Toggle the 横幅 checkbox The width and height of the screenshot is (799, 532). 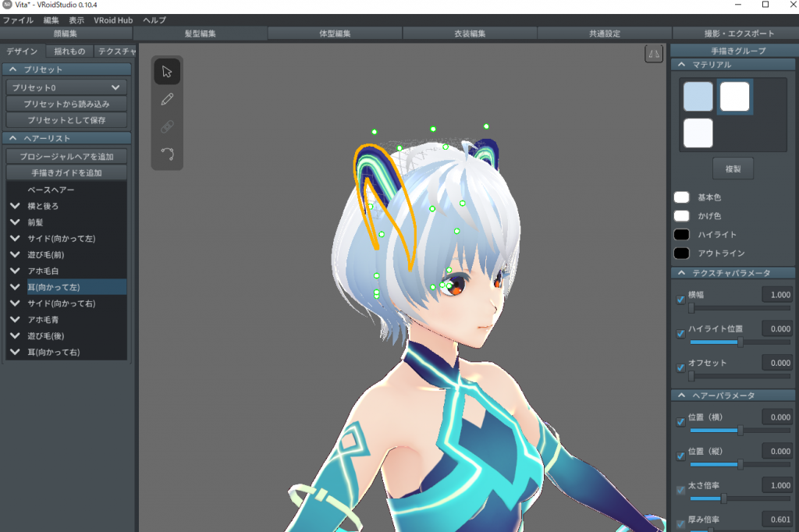pos(680,300)
